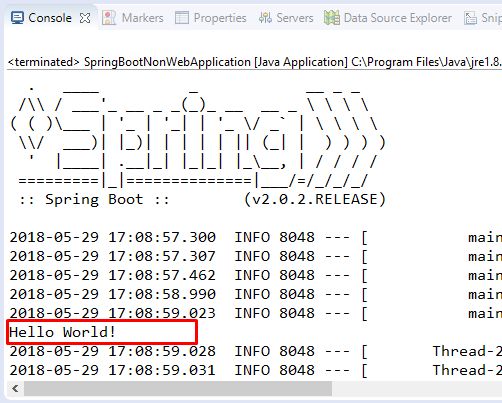502x403 pixels.
Task: Click the log line at 17:08:59.028
Action: pos(256,351)
